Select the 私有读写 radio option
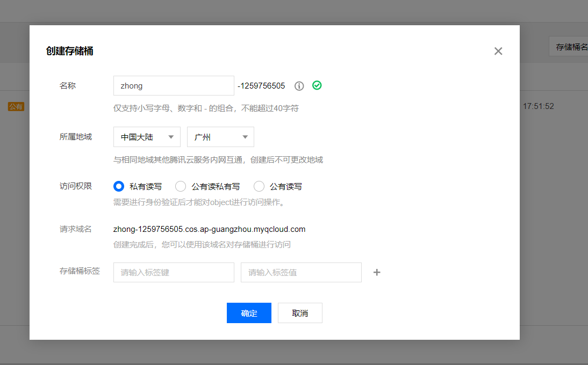Image resolution: width=588 pixels, height=365 pixels. click(x=119, y=186)
